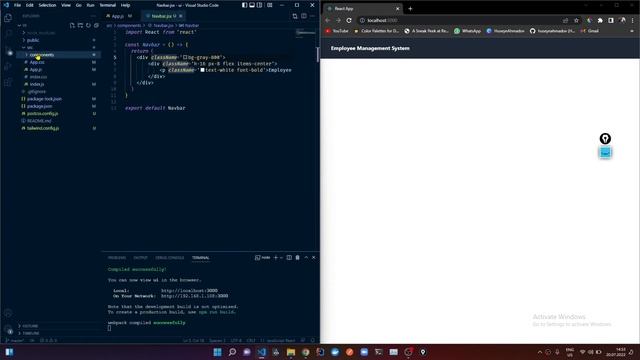Screen dimensions: 640x360
Task: Toggle the secondary side bar layout icon
Action: pos(260,5)
